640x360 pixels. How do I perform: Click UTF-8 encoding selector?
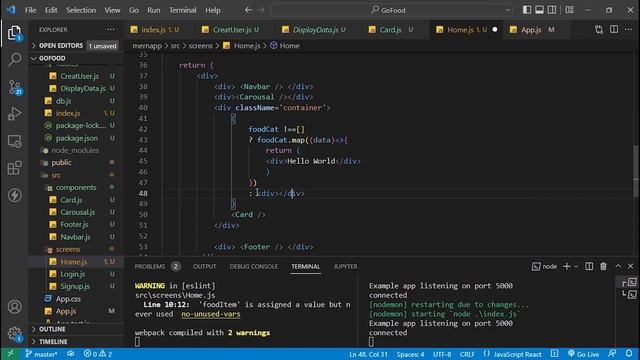[442, 354]
